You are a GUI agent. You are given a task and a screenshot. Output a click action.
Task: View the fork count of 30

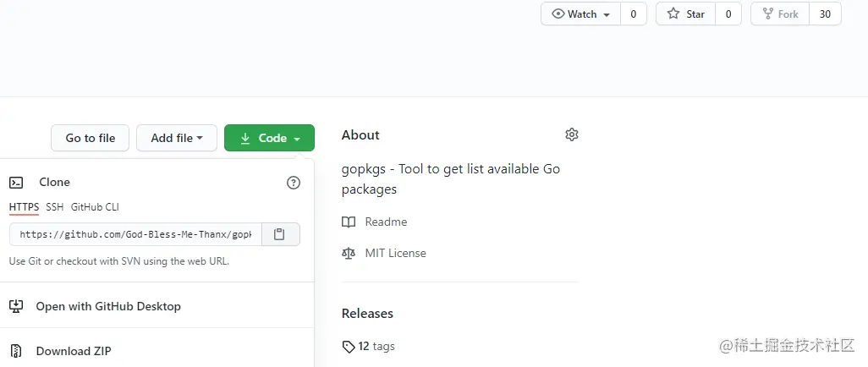[825, 14]
